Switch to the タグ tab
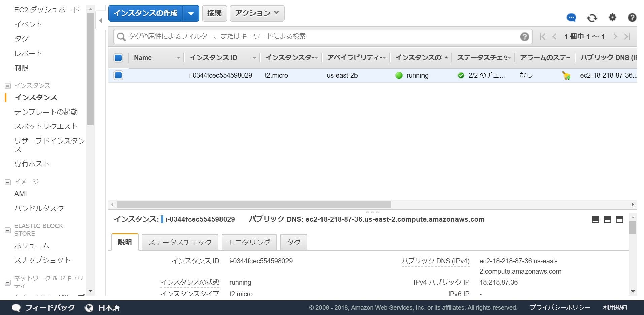 (x=294, y=242)
